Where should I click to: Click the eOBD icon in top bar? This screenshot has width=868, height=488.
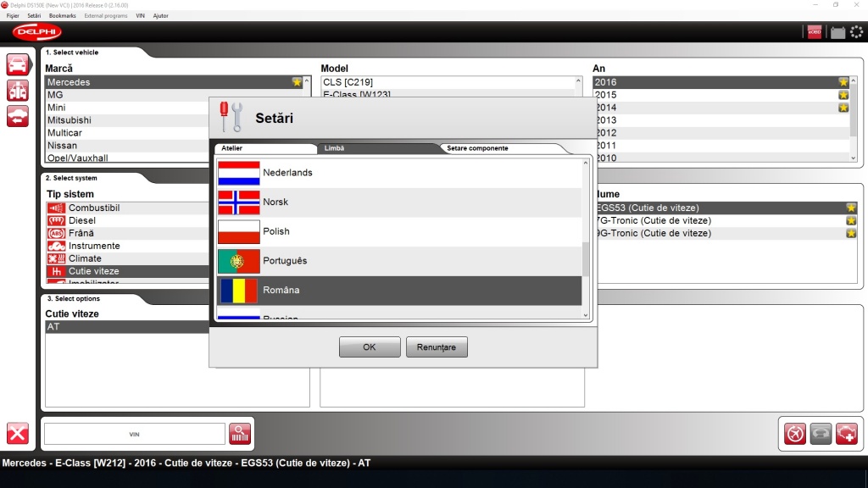pos(815,32)
